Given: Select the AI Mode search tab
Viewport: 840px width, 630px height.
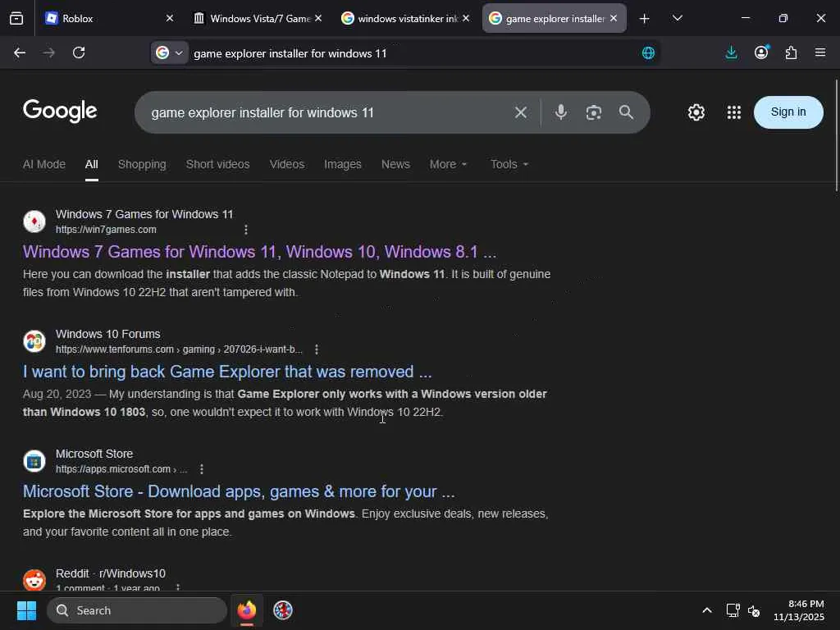Looking at the screenshot, I should pyautogui.click(x=44, y=164).
